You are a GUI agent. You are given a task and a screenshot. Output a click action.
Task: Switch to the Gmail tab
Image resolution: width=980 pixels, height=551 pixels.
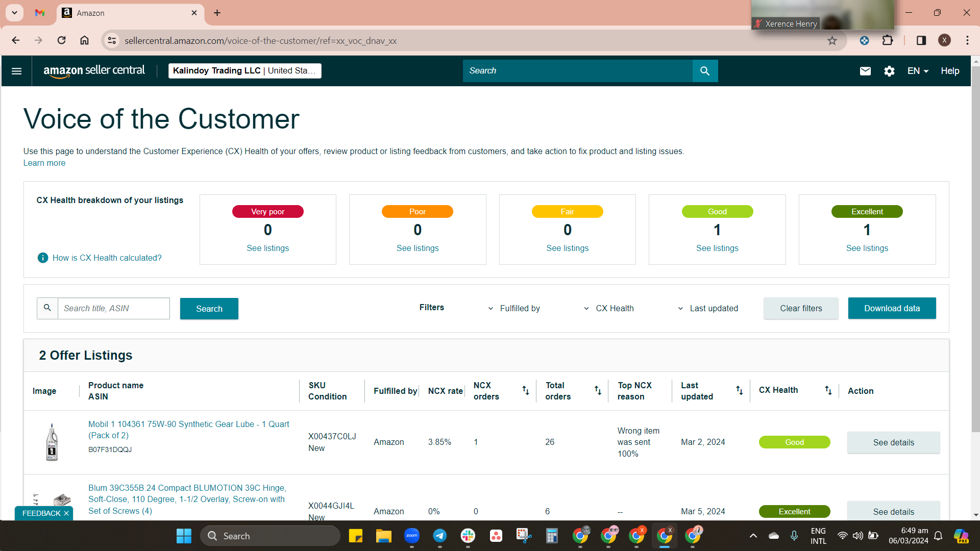tap(40, 13)
